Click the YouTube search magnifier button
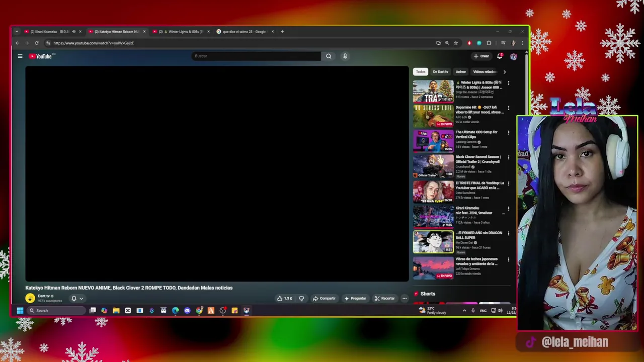 (x=329, y=56)
